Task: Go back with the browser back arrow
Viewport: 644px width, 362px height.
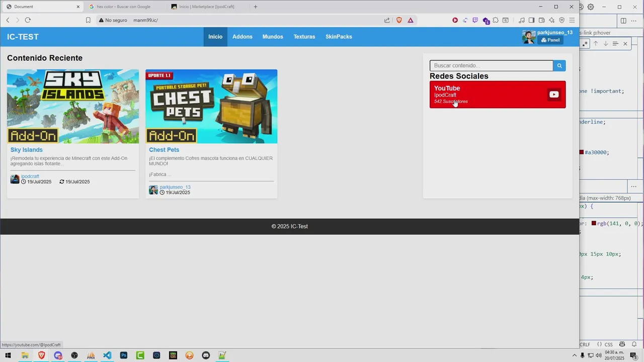Action: pyautogui.click(x=8, y=20)
